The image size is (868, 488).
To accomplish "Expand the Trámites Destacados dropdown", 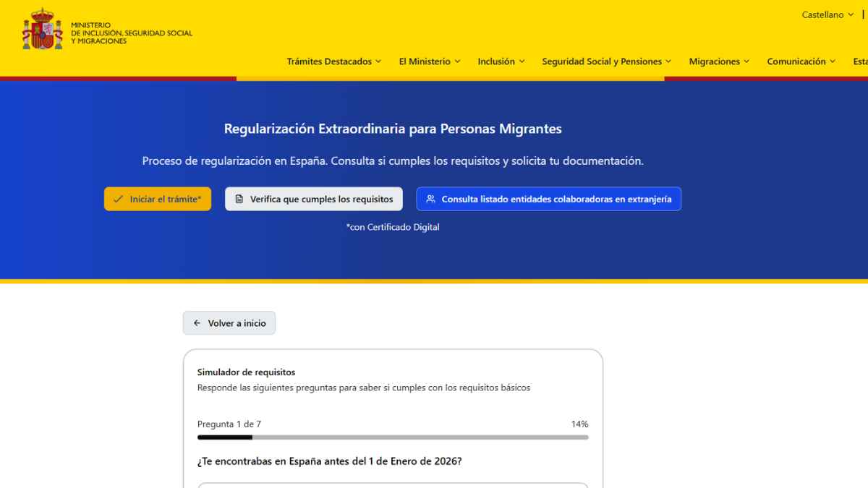I will click(x=334, y=61).
